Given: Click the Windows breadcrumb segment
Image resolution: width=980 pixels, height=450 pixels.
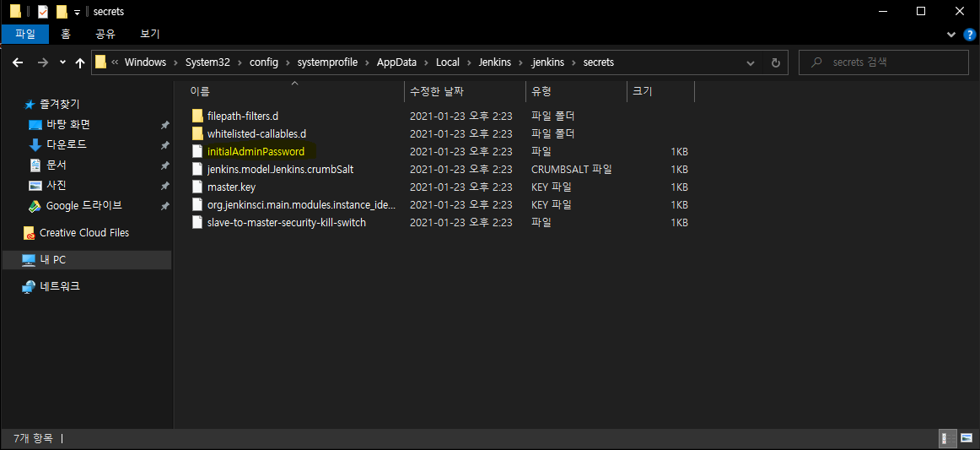Looking at the screenshot, I should pyautogui.click(x=145, y=62).
